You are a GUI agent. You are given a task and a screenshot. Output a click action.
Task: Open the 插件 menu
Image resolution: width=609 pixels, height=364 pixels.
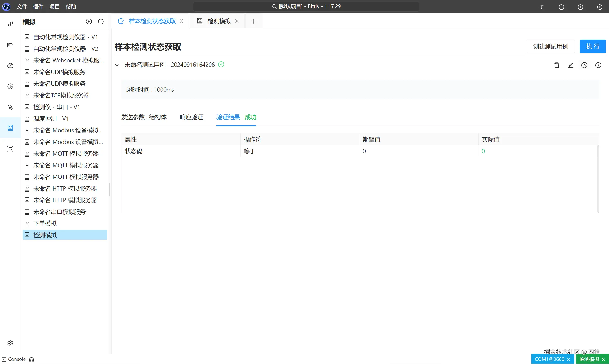(38, 7)
